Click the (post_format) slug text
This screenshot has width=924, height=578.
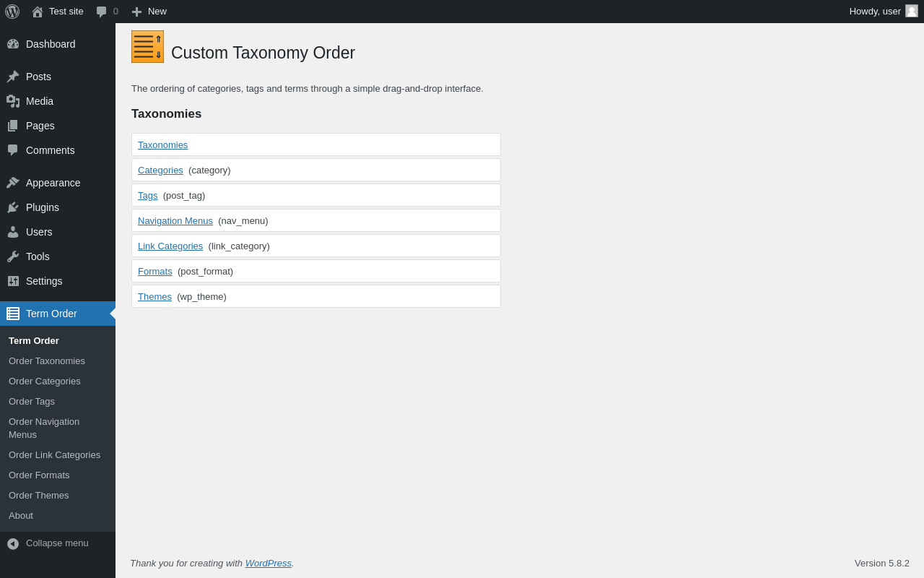tap(205, 271)
